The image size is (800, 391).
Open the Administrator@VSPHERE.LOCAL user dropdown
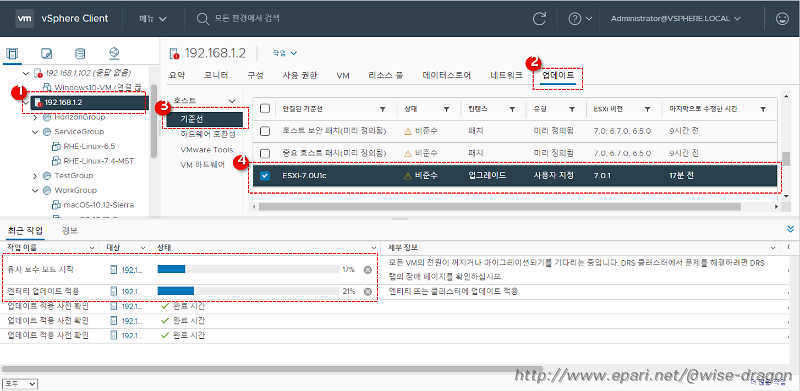(676, 18)
